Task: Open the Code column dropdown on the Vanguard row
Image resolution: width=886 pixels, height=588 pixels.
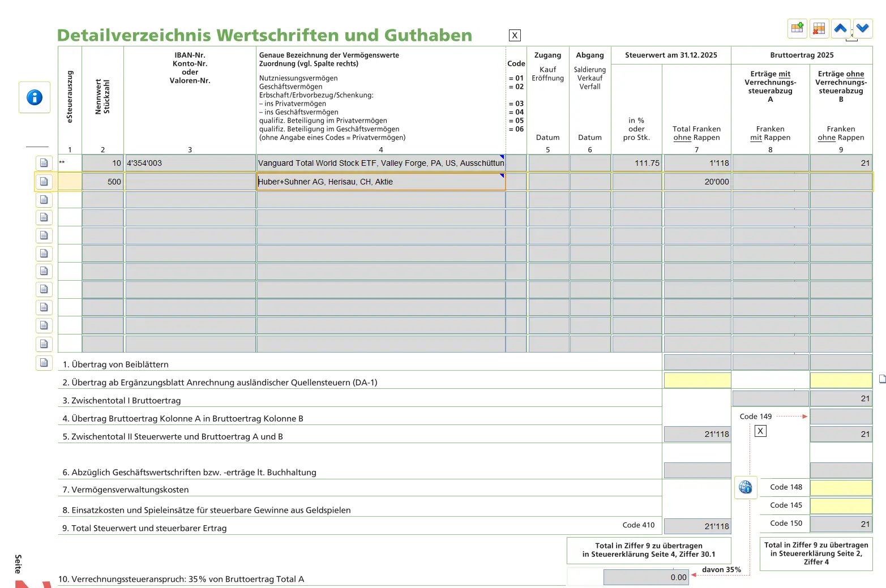Action: (516, 163)
